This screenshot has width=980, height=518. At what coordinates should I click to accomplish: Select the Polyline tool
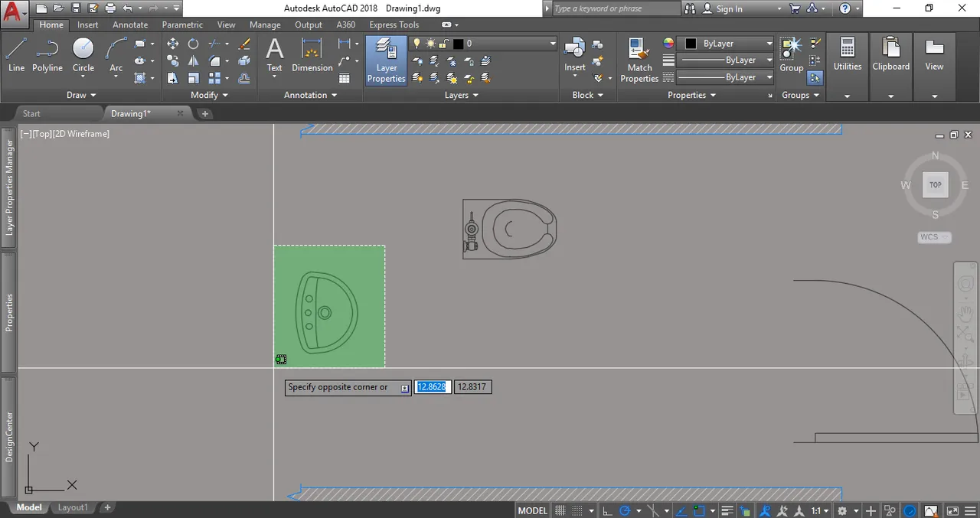tap(47, 56)
